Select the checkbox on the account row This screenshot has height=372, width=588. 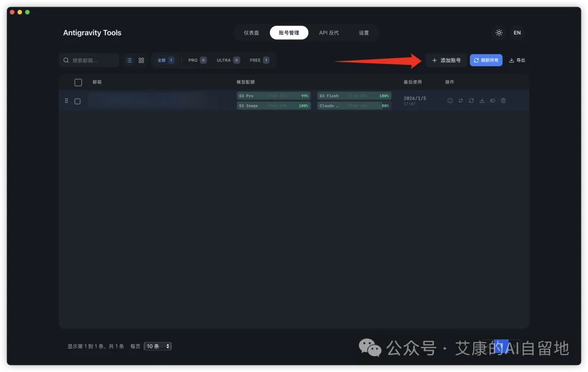point(77,101)
